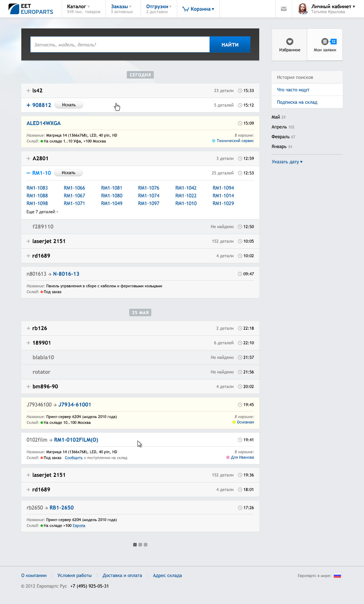Select Что часто ищут sidebar tab

pyautogui.click(x=293, y=90)
